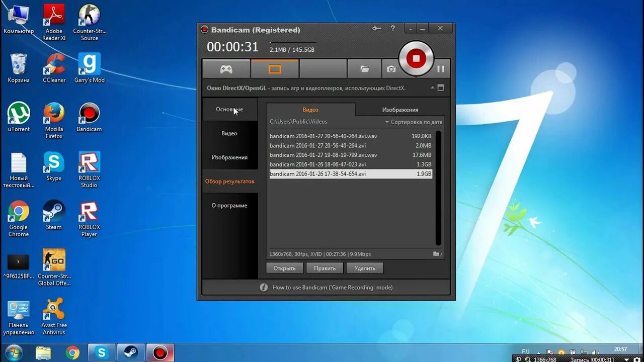The height and width of the screenshot is (362, 644).
Task: Click the key registration icon
Action: (x=377, y=29)
